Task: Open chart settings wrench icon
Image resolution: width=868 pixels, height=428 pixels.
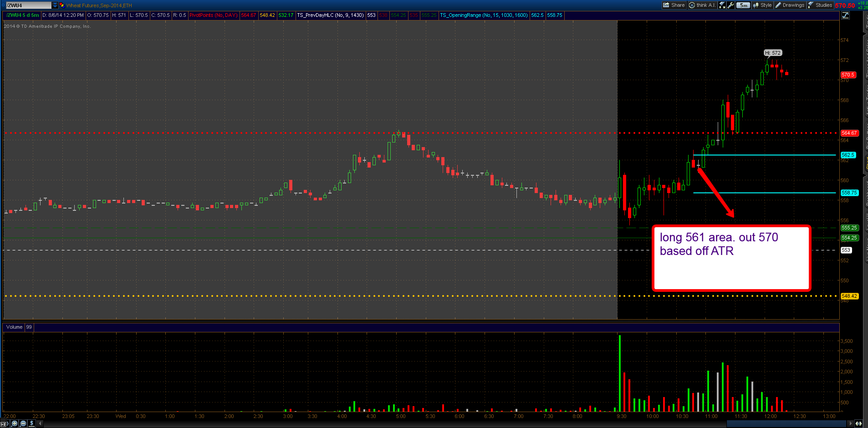Action: (731, 5)
